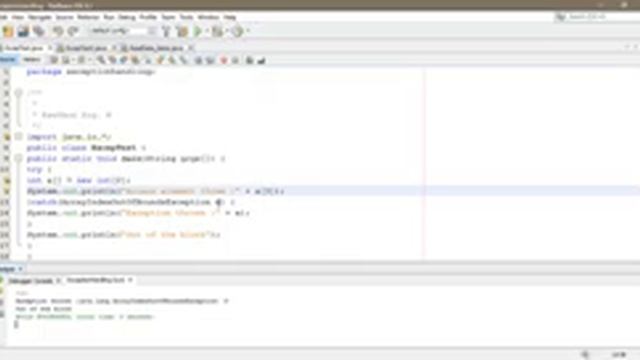Click the Previous Bookmark icon
Image resolution: width=640 pixels, height=360 pixels.
click(160, 60)
